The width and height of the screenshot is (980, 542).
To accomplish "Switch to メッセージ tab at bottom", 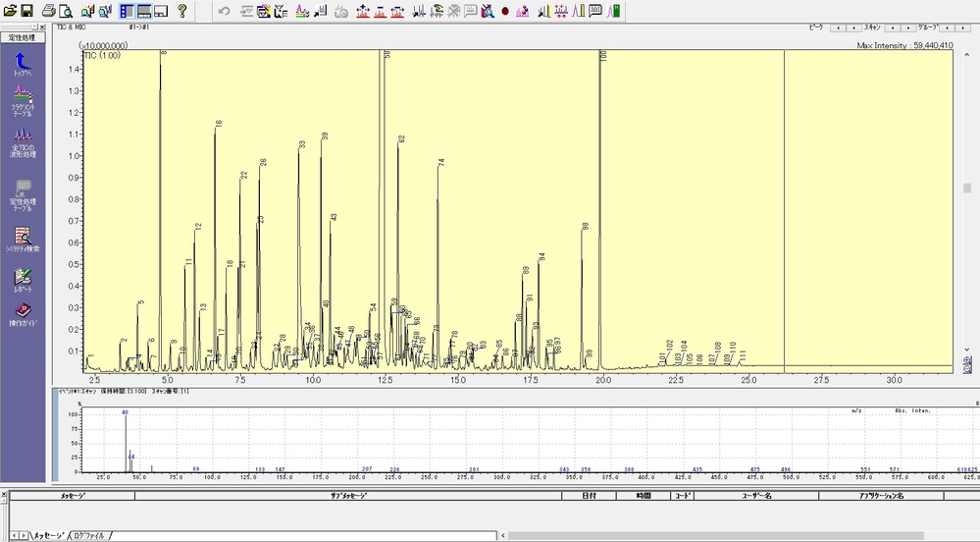I will click(50, 536).
